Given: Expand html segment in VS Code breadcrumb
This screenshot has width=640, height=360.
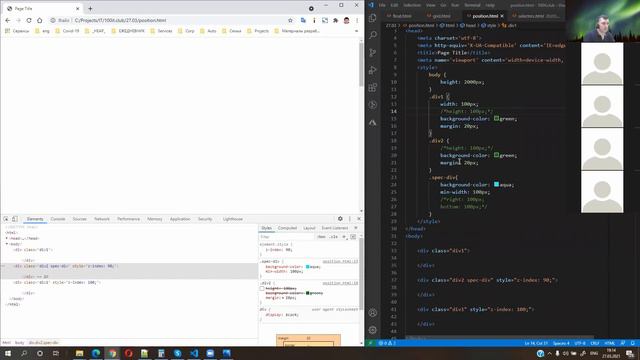Looking at the screenshot, I should (x=447, y=25).
